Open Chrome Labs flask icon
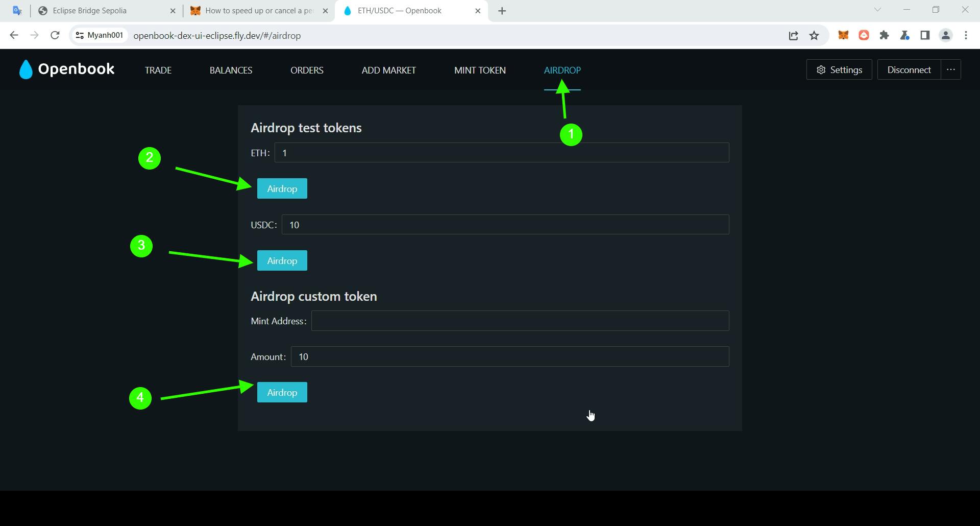The width and height of the screenshot is (980, 526). coord(904,35)
